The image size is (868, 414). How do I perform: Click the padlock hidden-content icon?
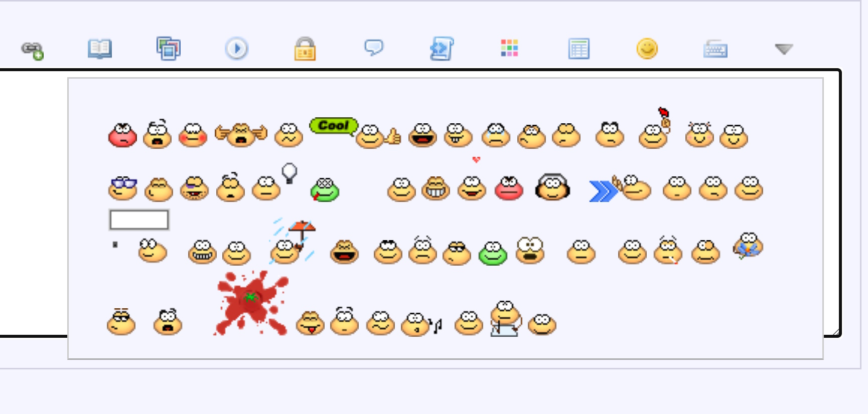pos(305,49)
